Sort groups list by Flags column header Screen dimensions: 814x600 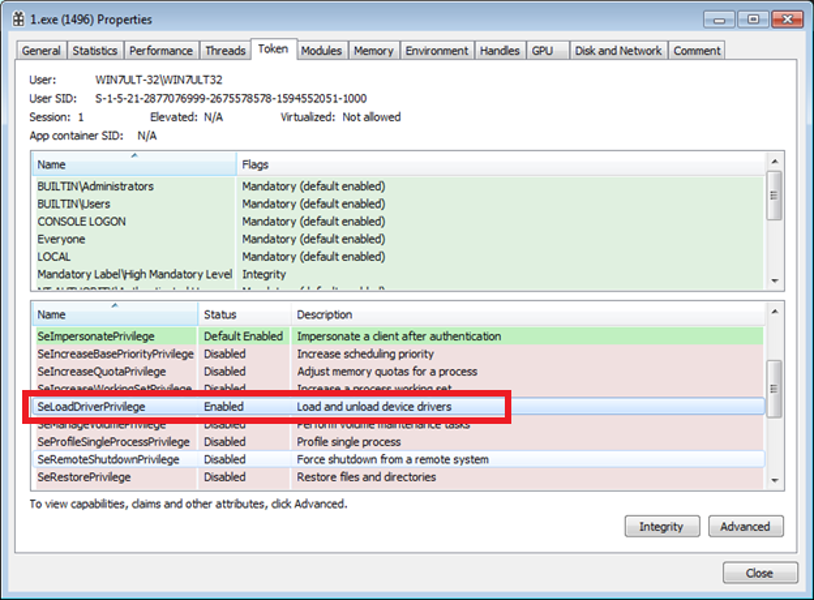[501, 164]
